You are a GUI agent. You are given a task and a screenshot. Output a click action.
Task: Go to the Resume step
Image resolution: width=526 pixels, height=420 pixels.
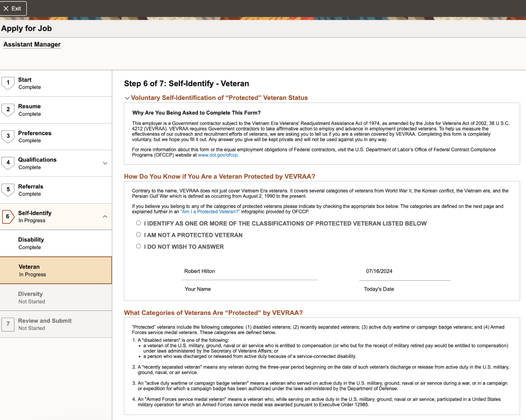(56, 110)
